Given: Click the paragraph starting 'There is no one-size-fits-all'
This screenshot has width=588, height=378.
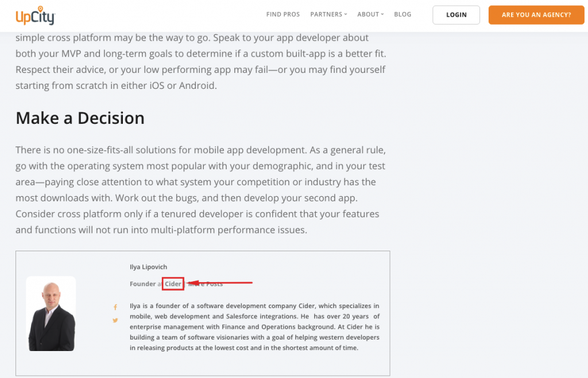Looking at the screenshot, I should [200, 190].
